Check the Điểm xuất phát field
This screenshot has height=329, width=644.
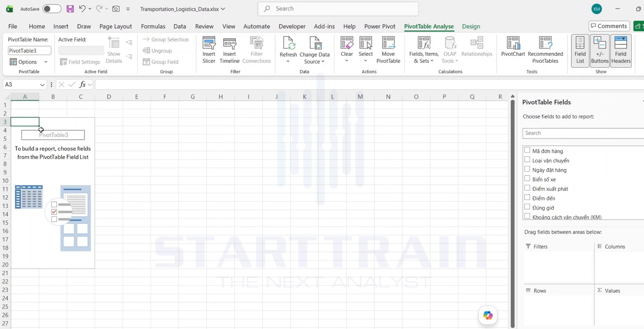527,188
